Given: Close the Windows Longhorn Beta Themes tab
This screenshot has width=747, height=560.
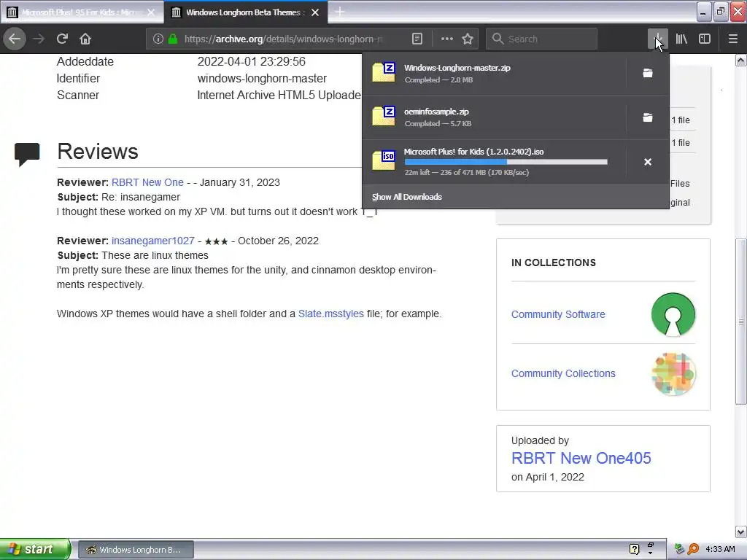Looking at the screenshot, I should click(315, 12).
